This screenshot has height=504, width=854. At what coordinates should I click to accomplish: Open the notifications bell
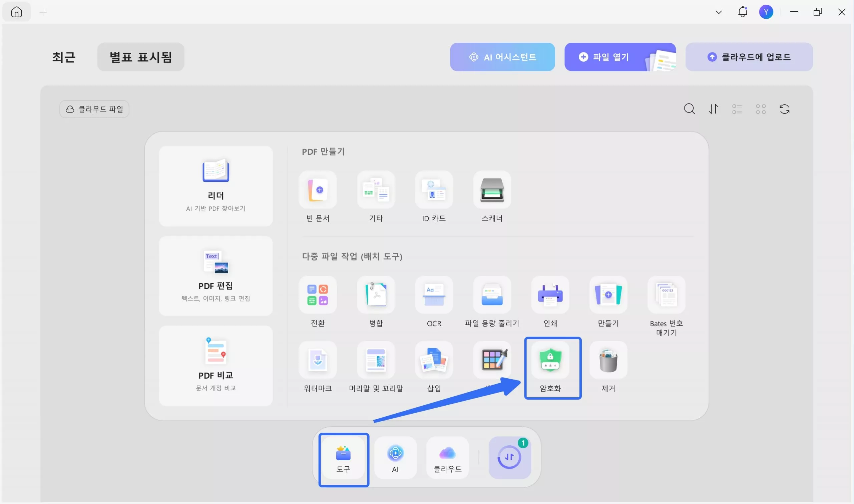pyautogui.click(x=742, y=12)
